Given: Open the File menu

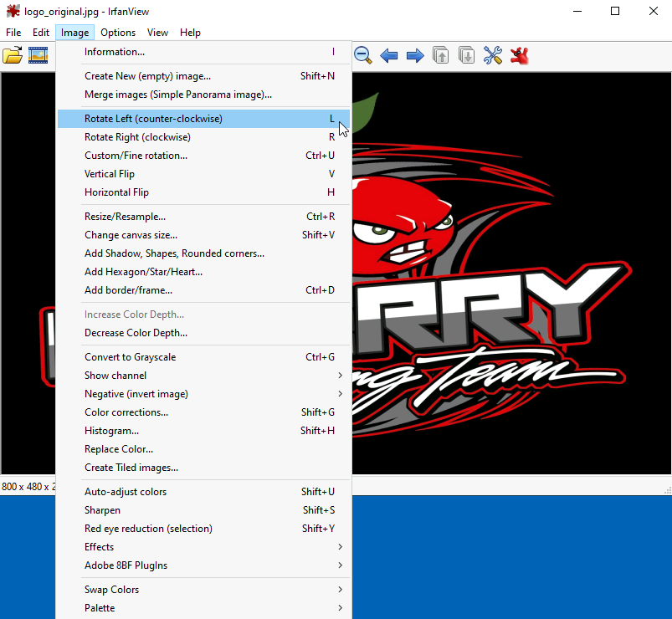Looking at the screenshot, I should coord(13,33).
